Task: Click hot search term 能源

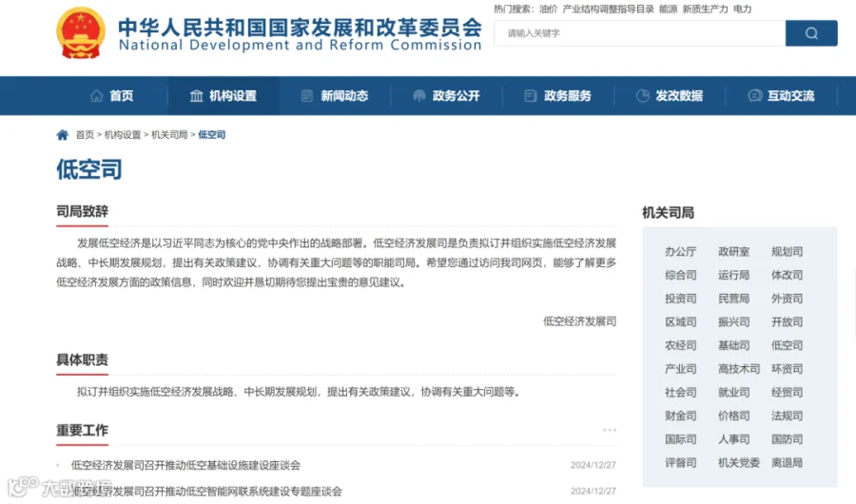Action: [x=669, y=10]
